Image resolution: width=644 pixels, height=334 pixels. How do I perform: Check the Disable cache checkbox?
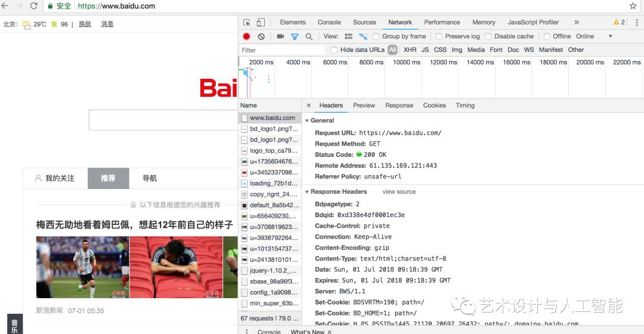tap(488, 36)
